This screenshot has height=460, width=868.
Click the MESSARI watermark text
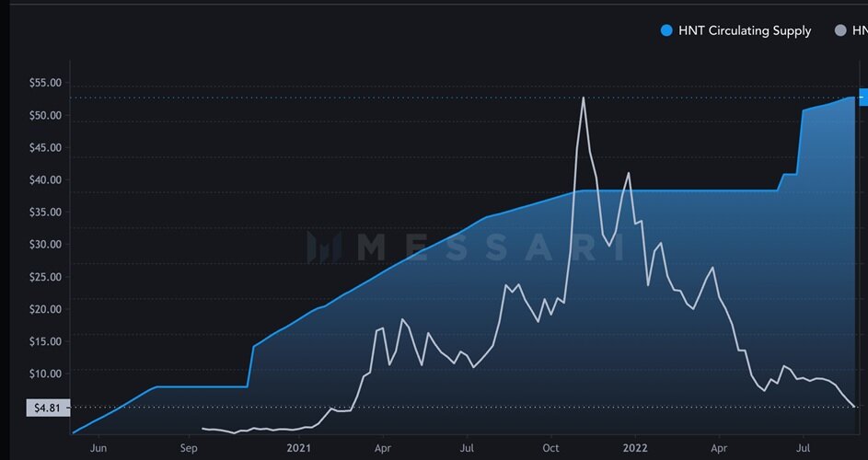click(x=488, y=247)
